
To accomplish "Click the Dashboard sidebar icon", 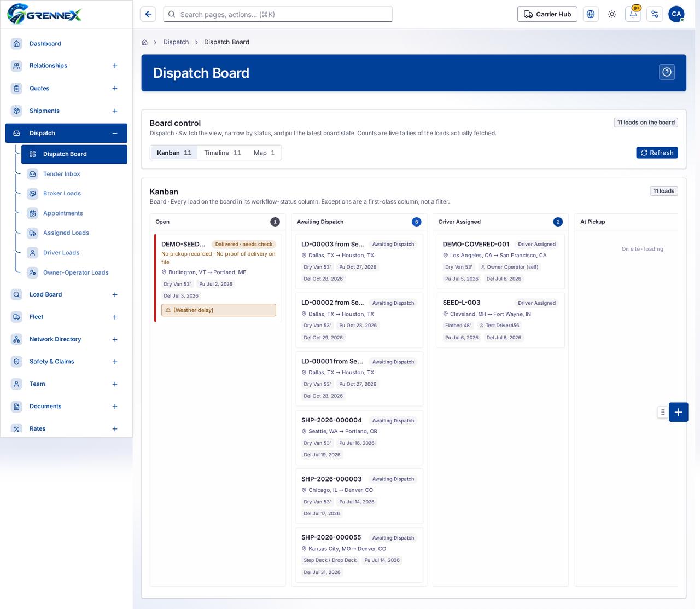I will 16,44.
